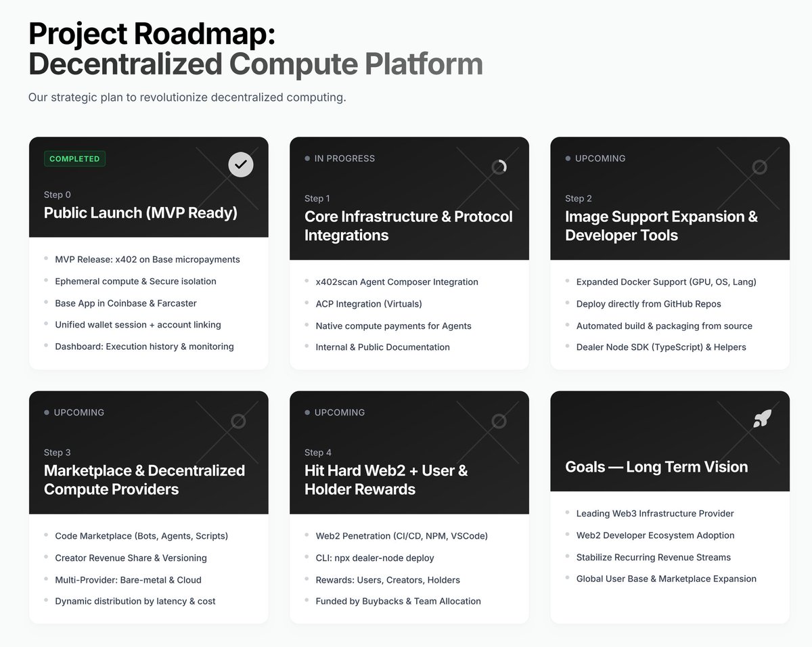Click the UPCOMING status label on Step 2

600,158
